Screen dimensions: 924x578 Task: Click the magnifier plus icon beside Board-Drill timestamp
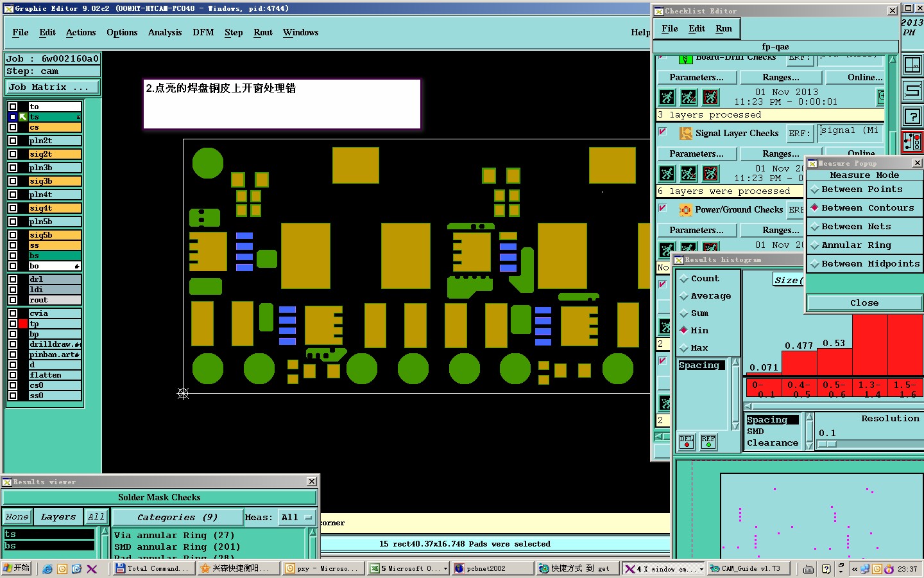[x=881, y=96]
